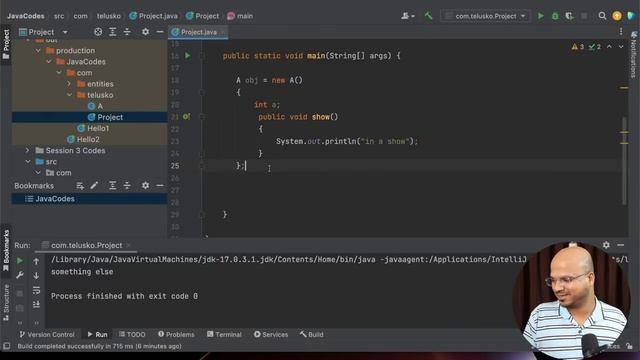Click telusko breadcrumb in navigation bar
The image size is (640, 360).
pyautogui.click(x=109, y=16)
